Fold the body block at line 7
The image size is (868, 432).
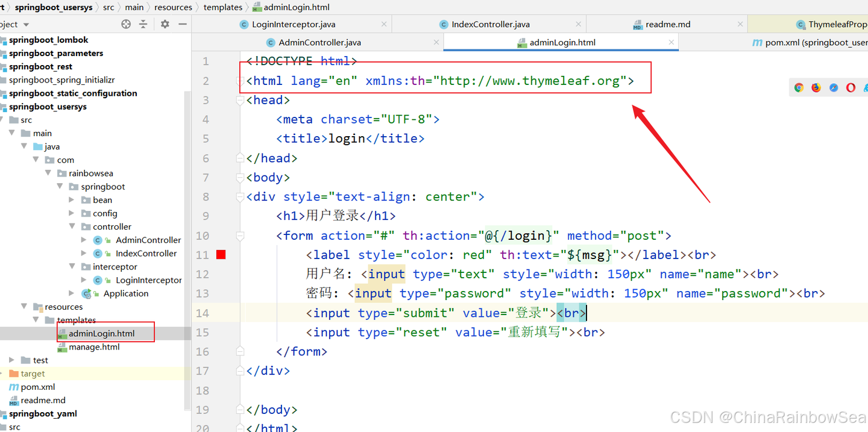(241, 178)
